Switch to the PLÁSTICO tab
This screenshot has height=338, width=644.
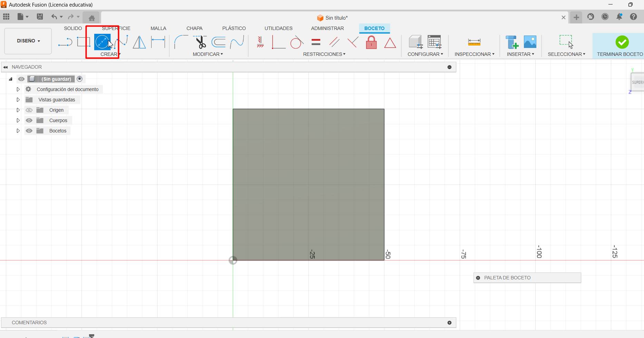tap(234, 28)
